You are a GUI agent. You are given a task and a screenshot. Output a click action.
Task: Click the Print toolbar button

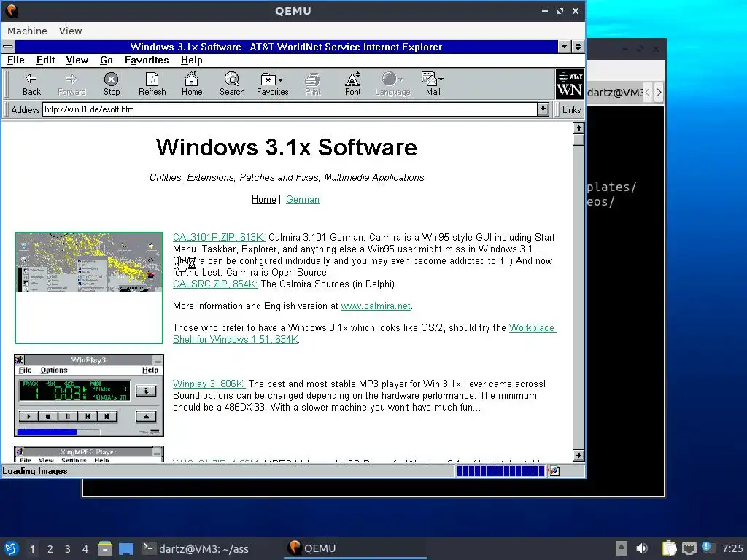(x=312, y=85)
